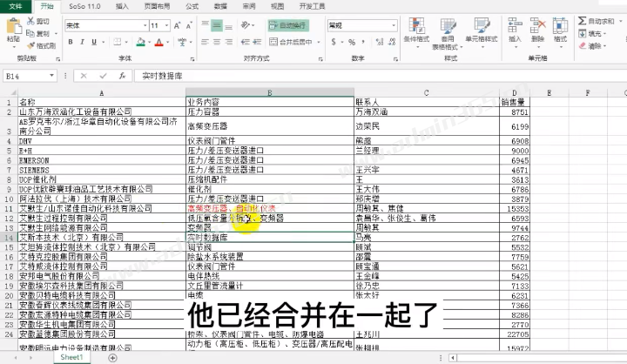
Task: Decrease the cell indent
Action: point(245,42)
